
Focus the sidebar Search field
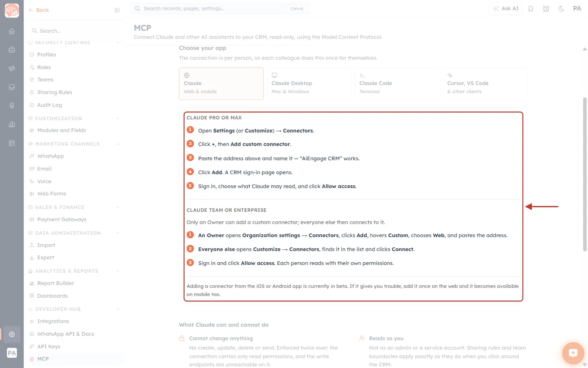75,31
